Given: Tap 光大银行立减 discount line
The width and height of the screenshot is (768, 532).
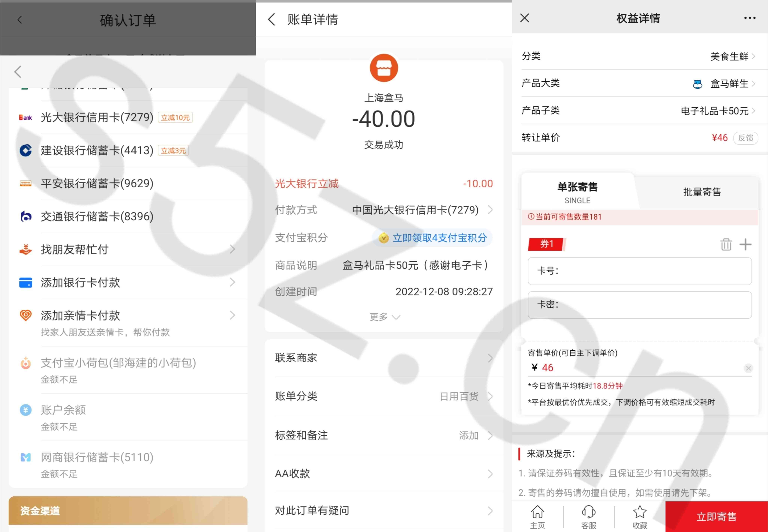Looking at the screenshot, I should (384, 184).
